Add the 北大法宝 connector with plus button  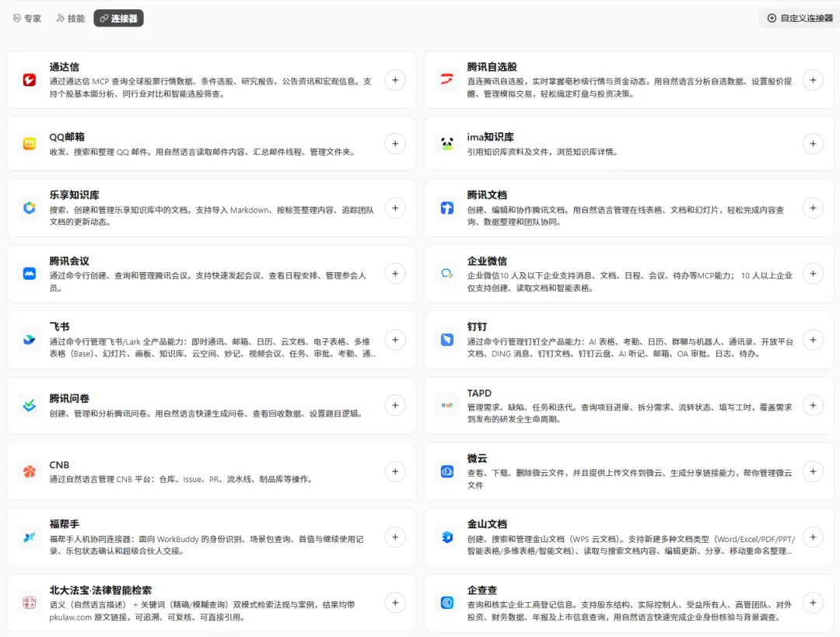coord(395,603)
